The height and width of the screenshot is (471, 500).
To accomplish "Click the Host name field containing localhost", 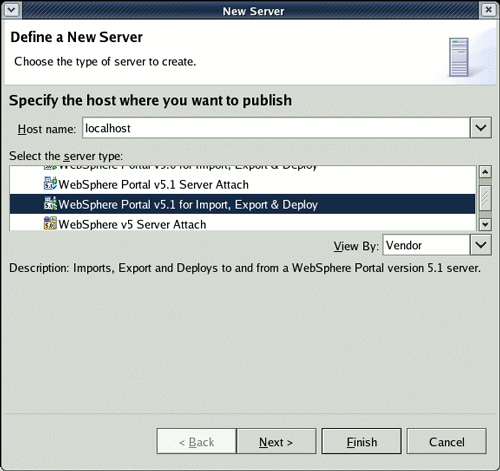I will pos(276,128).
